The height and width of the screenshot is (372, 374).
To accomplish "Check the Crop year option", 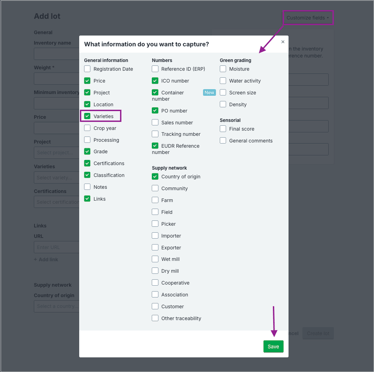I will [x=87, y=128].
